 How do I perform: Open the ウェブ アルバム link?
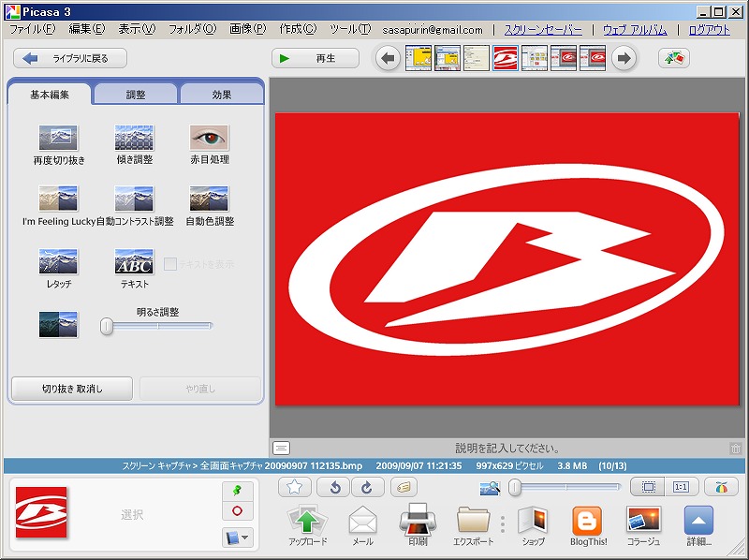[635, 30]
